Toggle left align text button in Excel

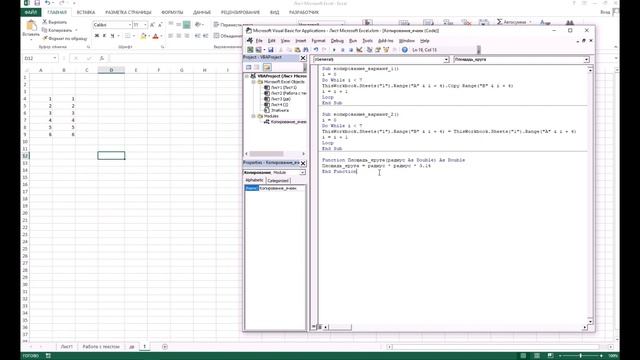171,36
